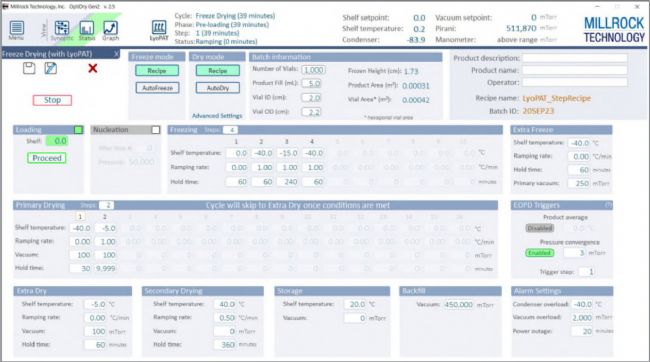
Task: Click the Stop button
Action: tap(52, 100)
